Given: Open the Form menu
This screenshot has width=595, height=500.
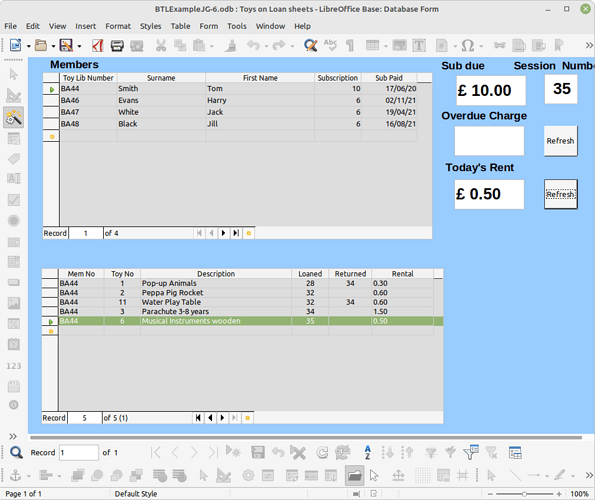Looking at the screenshot, I should (209, 26).
